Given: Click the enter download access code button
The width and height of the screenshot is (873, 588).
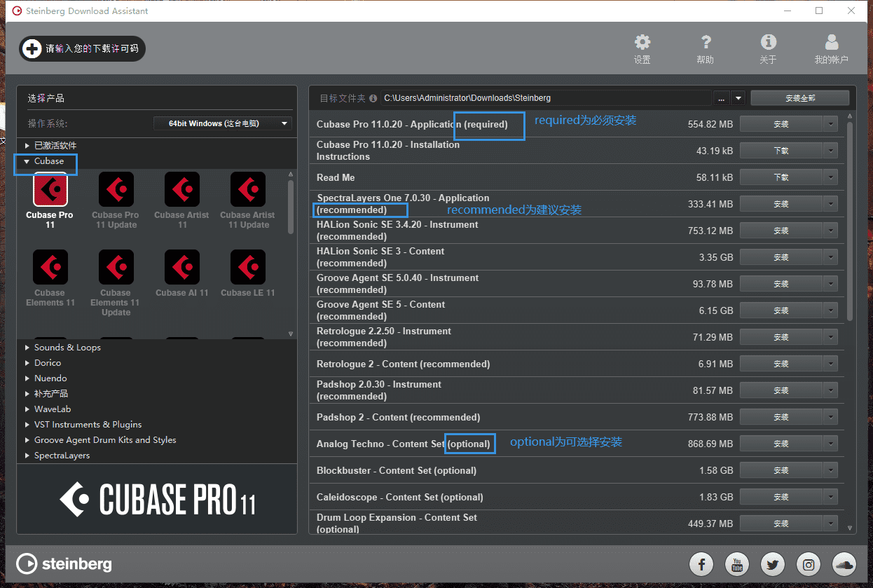Looking at the screenshot, I should tap(83, 48).
